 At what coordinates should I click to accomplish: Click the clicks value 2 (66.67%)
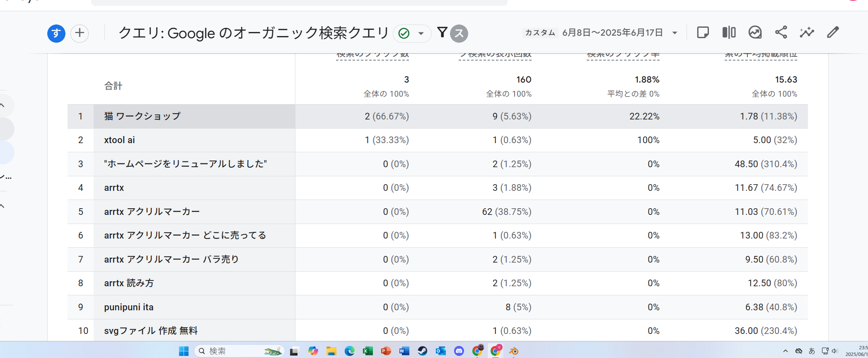387,116
